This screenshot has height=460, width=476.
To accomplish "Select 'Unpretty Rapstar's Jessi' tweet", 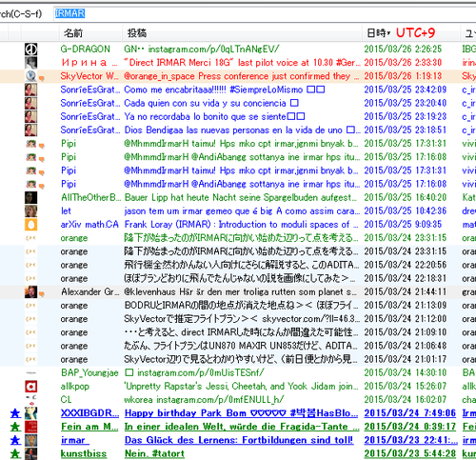I will [x=241, y=387].
